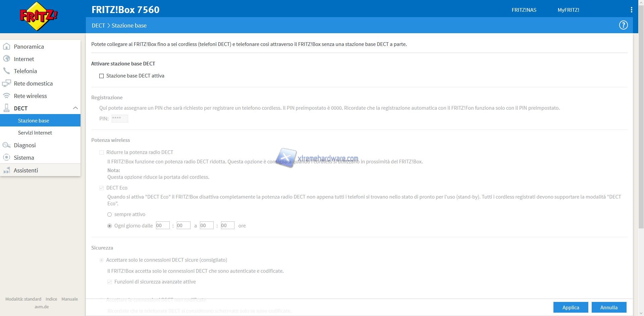Click the PIN input field
The height and width of the screenshot is (316, 644).
120,118
